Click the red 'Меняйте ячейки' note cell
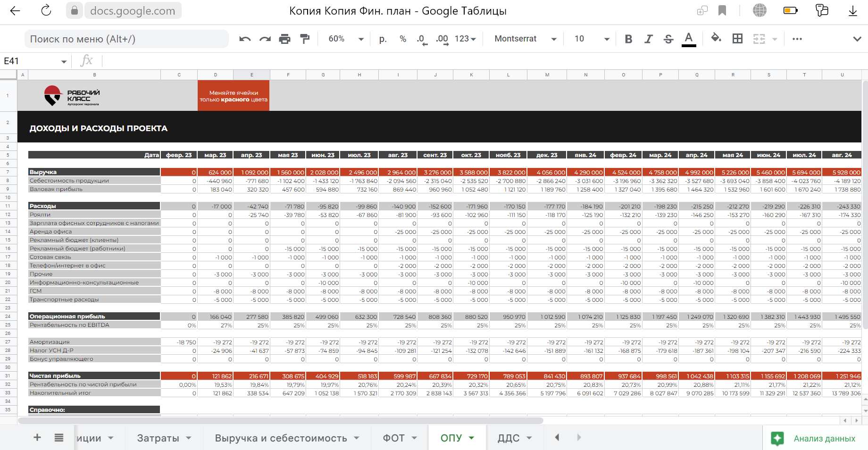The width and height of the screenshot is (868, 450). (234, 96)
